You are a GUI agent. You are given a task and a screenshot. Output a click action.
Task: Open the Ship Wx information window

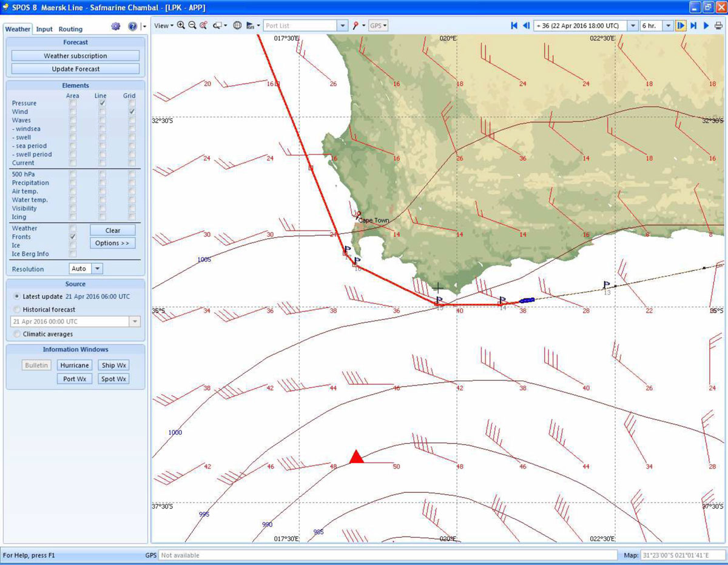[x=113, y=366]
